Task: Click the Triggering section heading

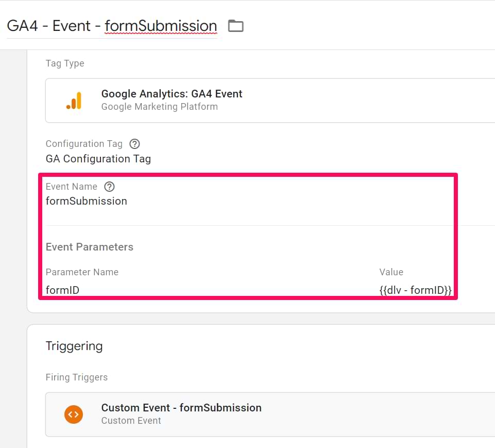Action: click(x=74, y=346)
